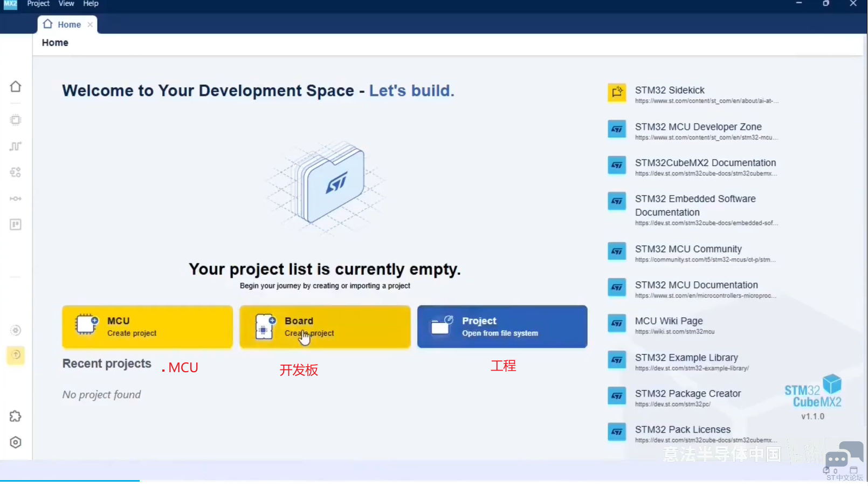Open the board layout sidebar icon
This screenshot has width=868, height=486.
click(16, 224)
